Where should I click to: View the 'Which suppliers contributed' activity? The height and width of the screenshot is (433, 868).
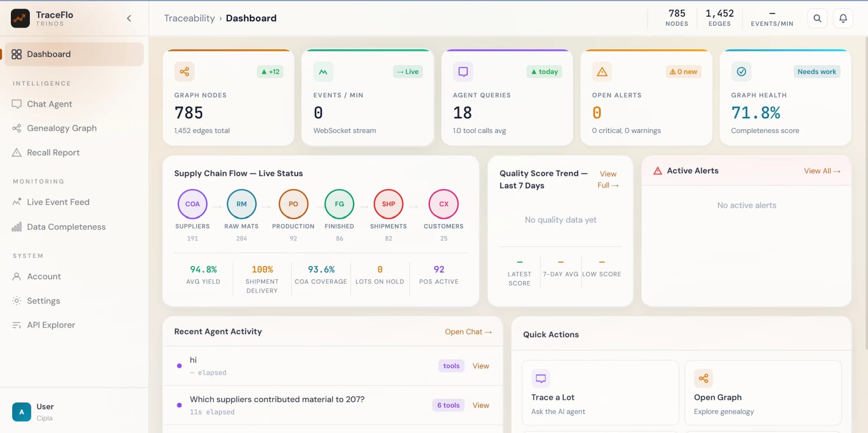(x=481, y=405)
